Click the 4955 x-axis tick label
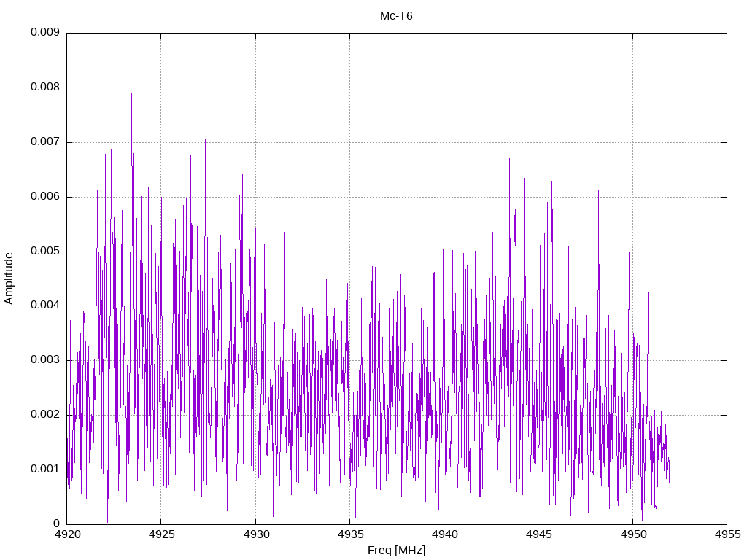 (727, 534)
